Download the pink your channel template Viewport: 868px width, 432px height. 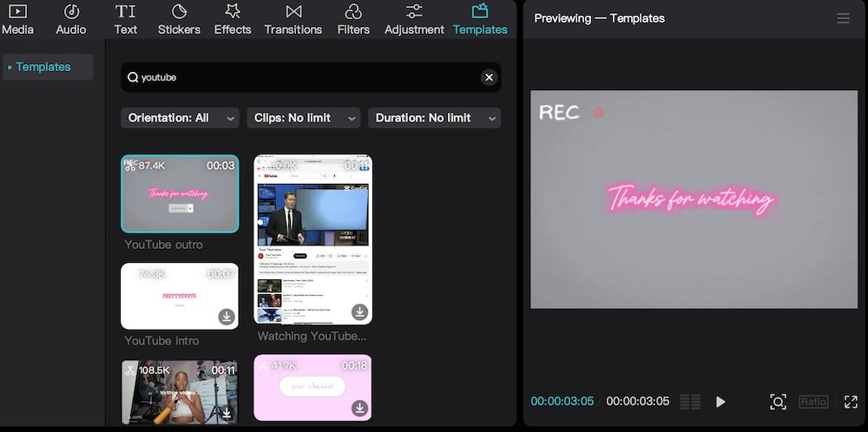pyautogui.click(x=360, y=409)
